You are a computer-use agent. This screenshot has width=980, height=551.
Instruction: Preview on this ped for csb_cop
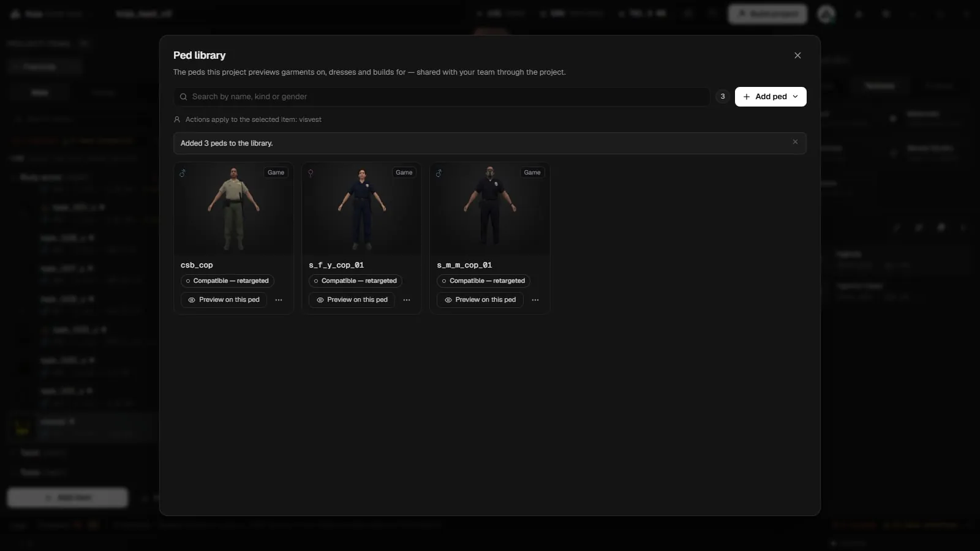(x=224, y=300)
